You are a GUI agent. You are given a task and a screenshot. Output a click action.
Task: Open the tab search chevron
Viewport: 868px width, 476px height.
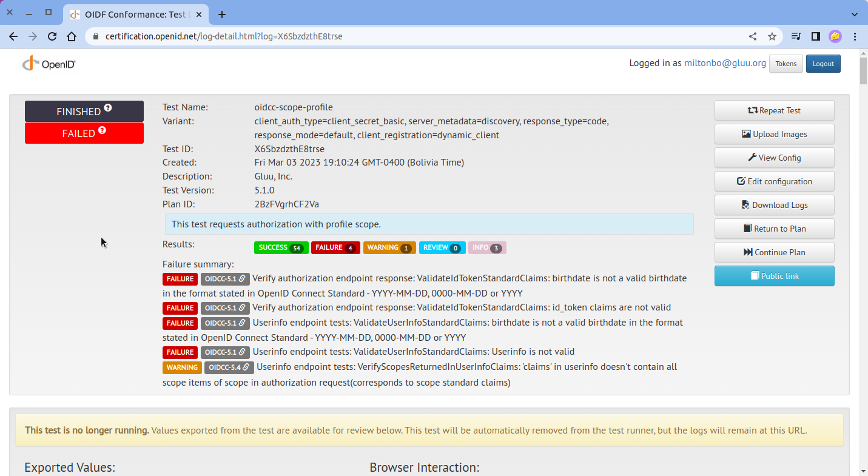[855, 15]
